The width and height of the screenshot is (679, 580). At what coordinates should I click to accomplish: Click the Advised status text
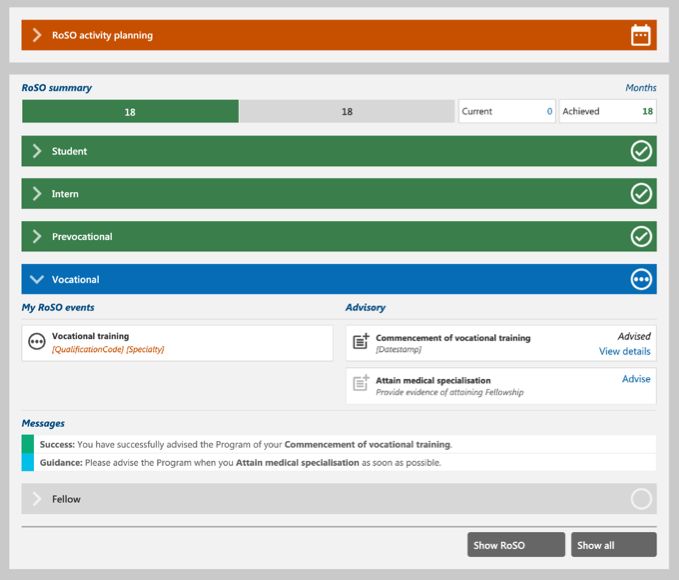pyautogui.click(x=634, y=337)
